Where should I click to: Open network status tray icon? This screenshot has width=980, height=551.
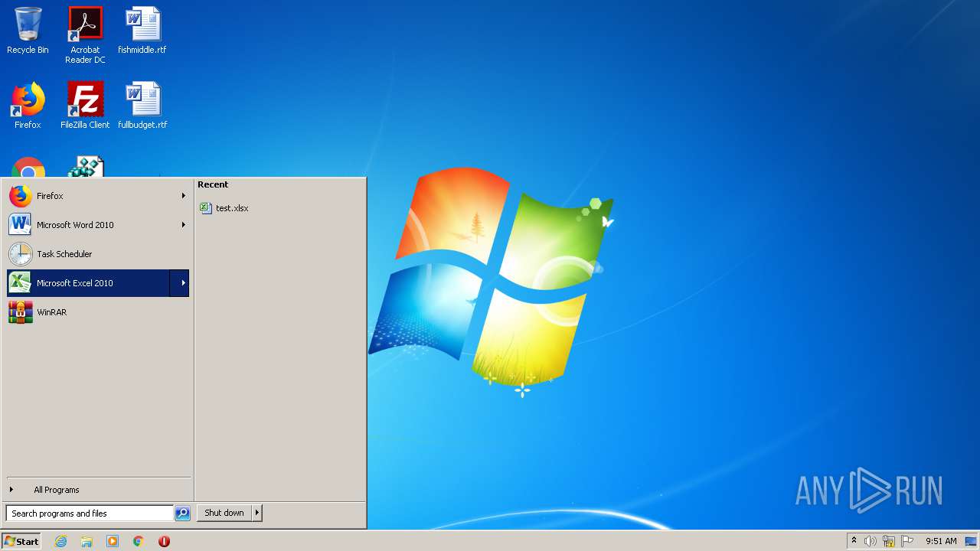889,541
